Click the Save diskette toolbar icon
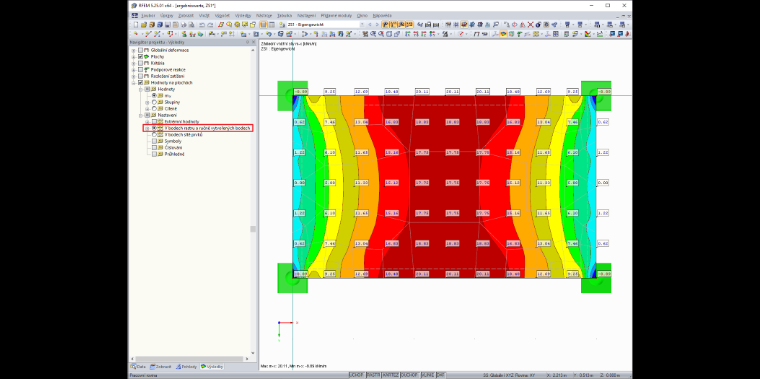Viewport: 760px width, 379px height. 167,24
